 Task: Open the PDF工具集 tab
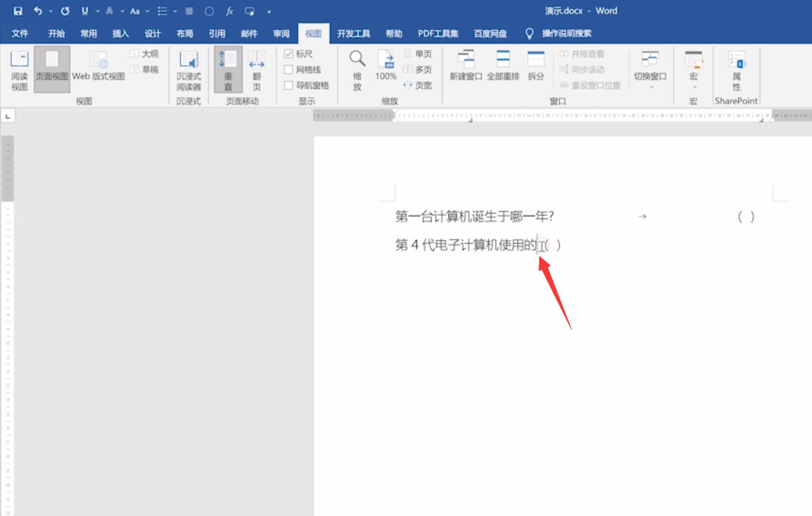(438, 33)
